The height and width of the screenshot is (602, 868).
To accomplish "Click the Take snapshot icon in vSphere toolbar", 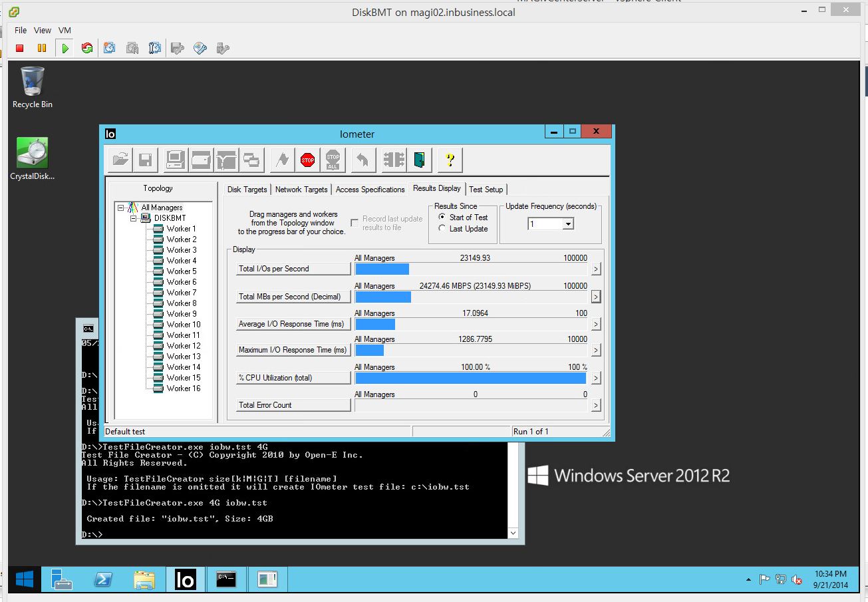I will pos(110,48).
